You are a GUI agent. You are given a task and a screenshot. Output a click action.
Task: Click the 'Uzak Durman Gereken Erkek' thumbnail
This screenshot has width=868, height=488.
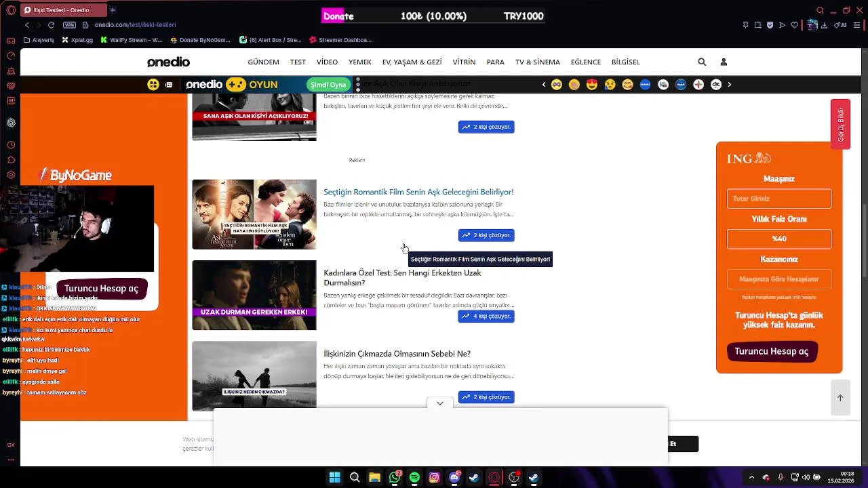pos(254,295)
